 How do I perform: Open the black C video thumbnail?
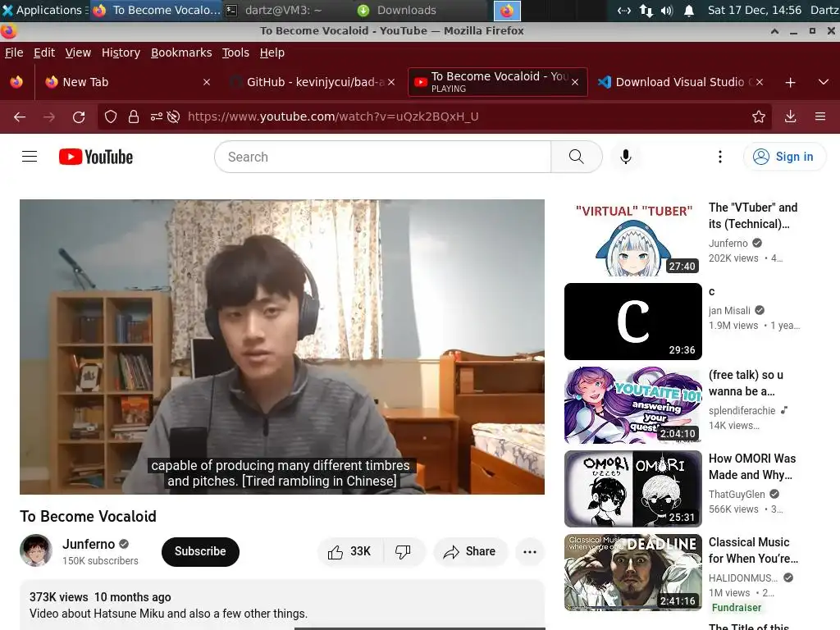coord(633,322)
